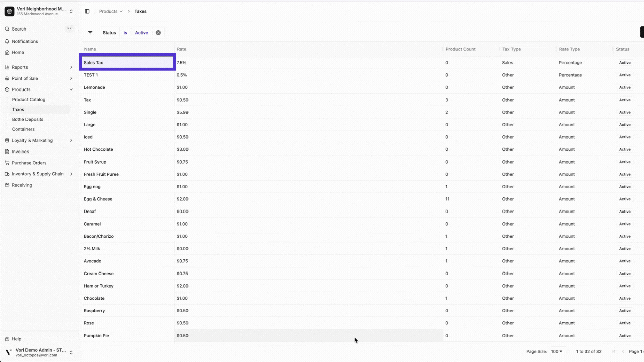The width and height of the screenshot is (644, 362).
Task: Open the filter funnel above the taxes table
Action: tap(90, 32)
